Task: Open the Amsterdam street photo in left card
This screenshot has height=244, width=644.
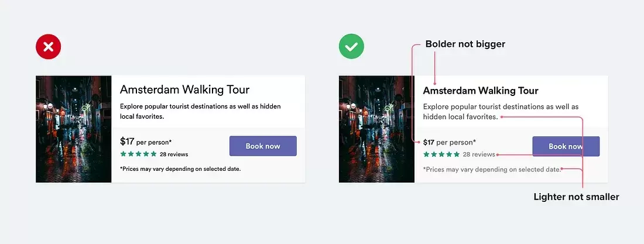Action: [74, 129]
